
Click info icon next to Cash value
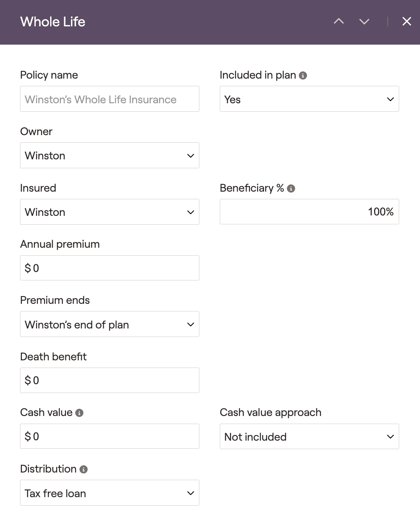click(x=79, y=413)
